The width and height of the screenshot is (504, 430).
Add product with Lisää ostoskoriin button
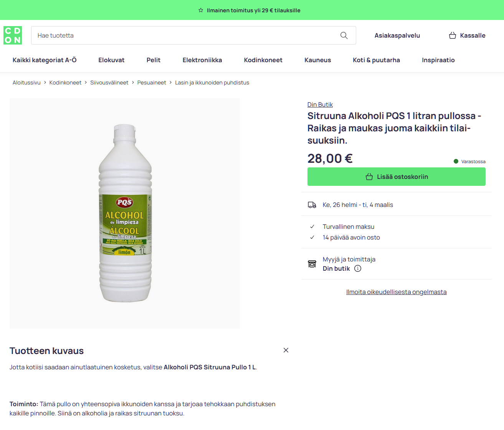coord(396,177)
